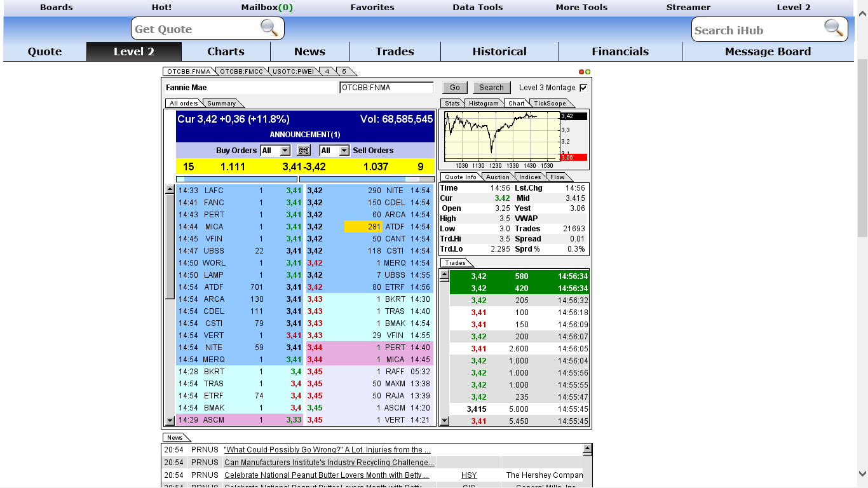Click Trades list scroll down arrow
868x488 pixels.
click(444, 421)
